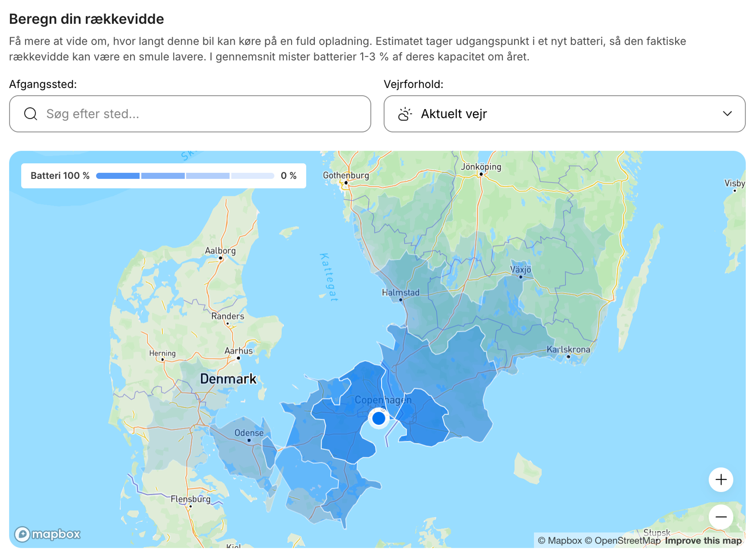
Task: Click the Halmstad city label
Action: 400,293
